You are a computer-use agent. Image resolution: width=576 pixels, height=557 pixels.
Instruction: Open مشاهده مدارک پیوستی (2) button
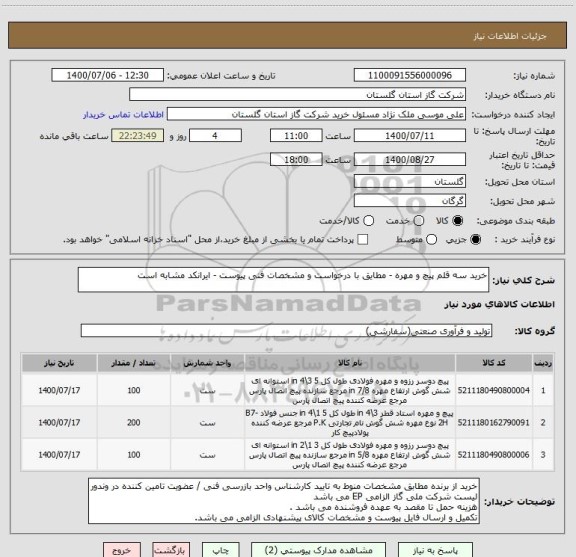(318, 550)
